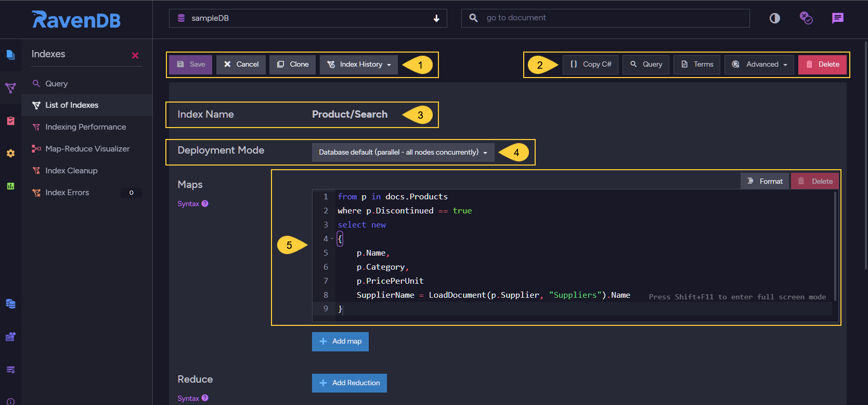Open the About info icon at rail bottom

pos(10,401)
